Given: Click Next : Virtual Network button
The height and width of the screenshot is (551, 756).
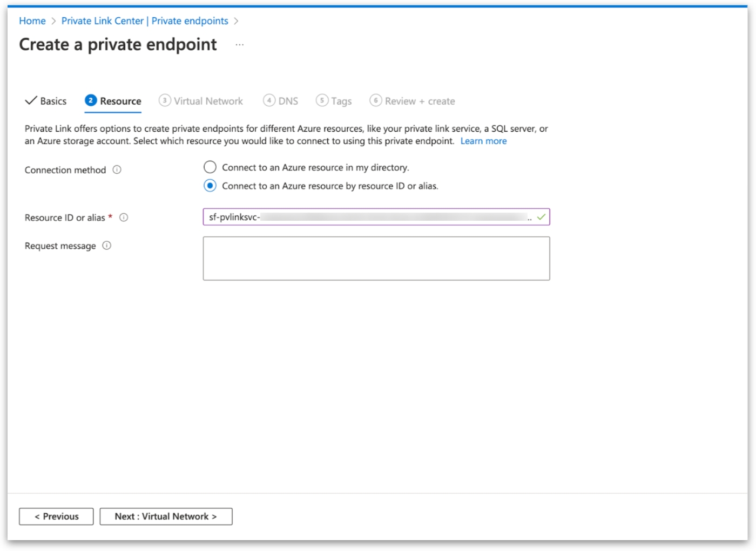Looking at the screenshot, I should 166,516.
